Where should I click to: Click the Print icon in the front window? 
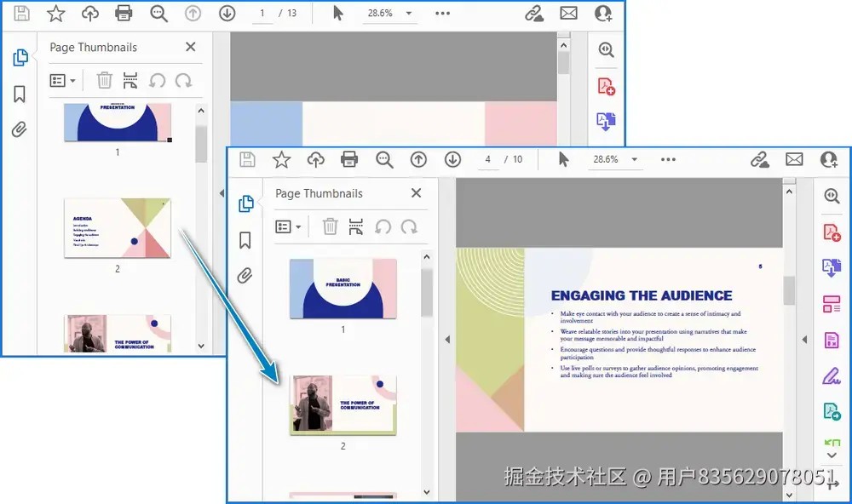[349, 159]
